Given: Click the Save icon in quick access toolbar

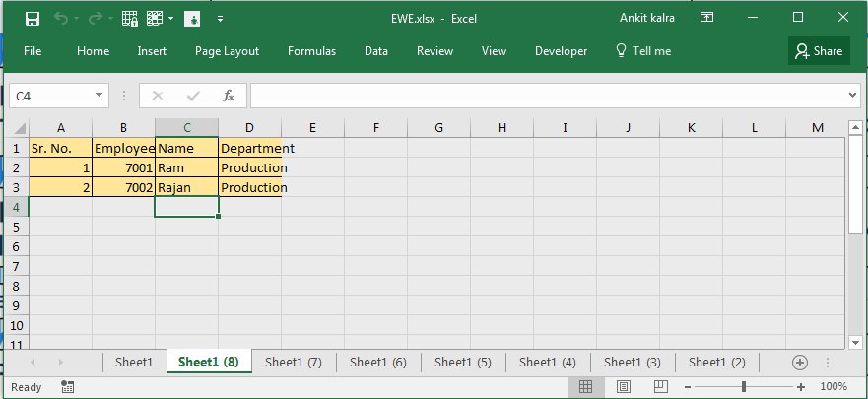Looking at the screenshot, I should pyautogui.click(x=33, y=18).
